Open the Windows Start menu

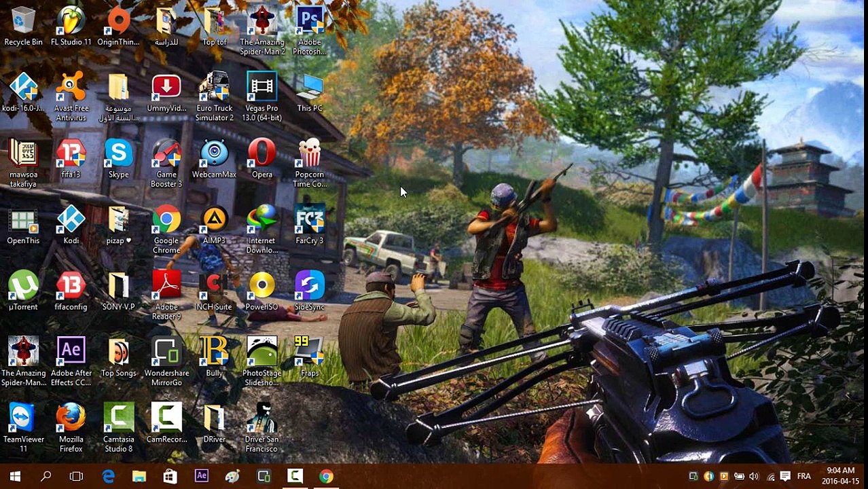pos(15,477)
